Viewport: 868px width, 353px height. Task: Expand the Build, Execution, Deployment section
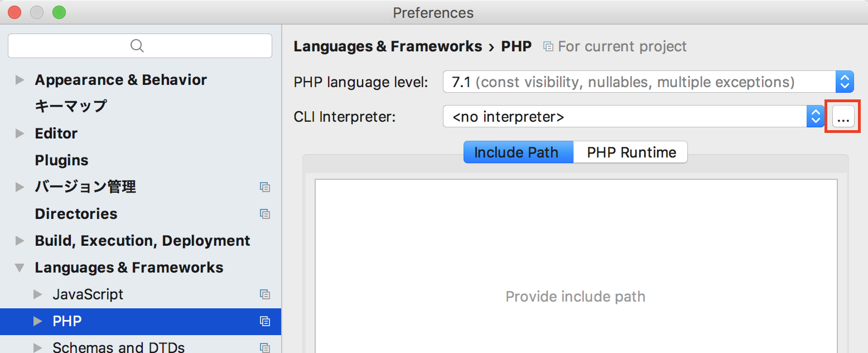[20, 240]
